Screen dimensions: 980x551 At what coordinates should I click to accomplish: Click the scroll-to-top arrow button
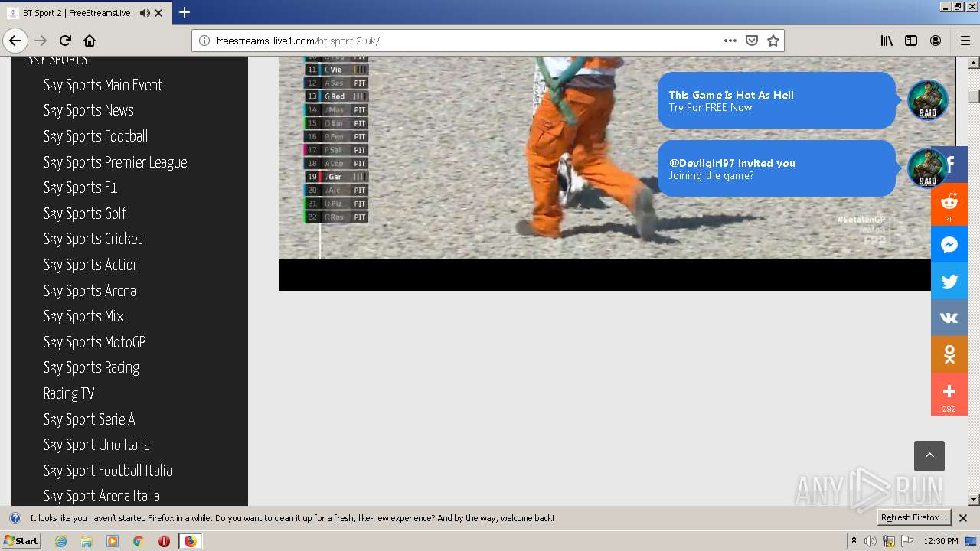coord(929,456)
